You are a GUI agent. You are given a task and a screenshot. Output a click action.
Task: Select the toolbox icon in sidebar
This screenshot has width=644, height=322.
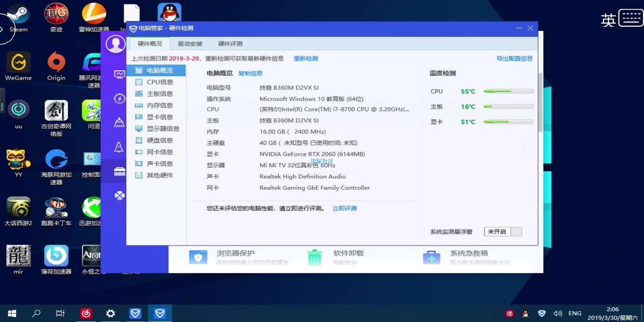(119, 171)
